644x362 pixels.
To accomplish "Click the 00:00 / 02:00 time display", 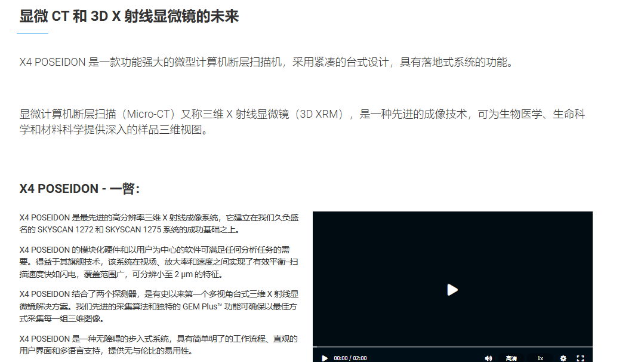I will point(350,358).
